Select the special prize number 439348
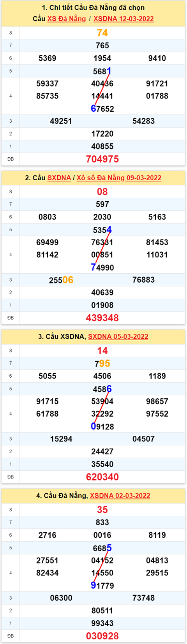 [x=102, y=318]
